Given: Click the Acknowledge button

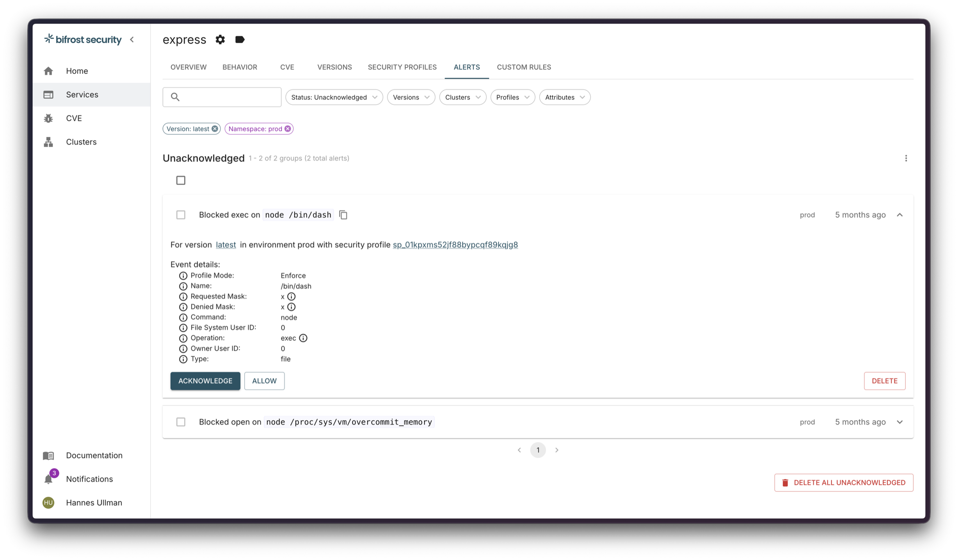Looking at the screenshot, I should [x=205, y=381].
